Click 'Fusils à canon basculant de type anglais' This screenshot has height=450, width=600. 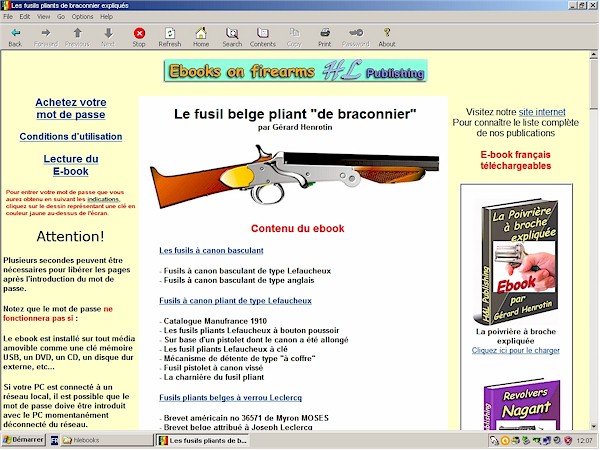click(239, 280)
